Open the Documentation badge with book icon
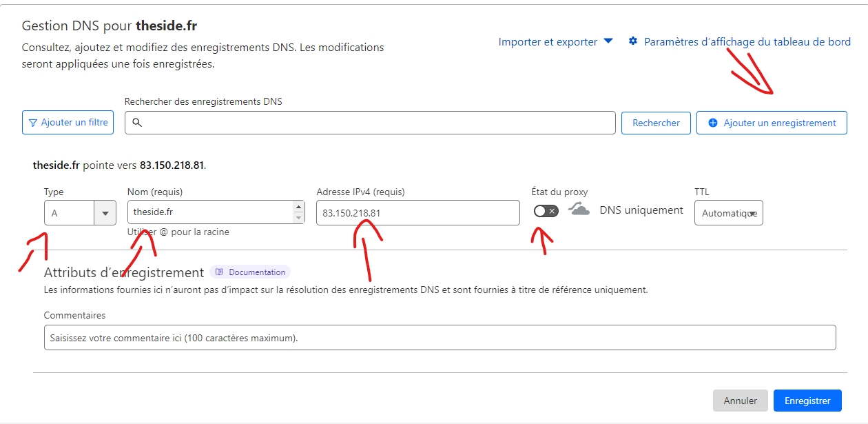This screenshot has width=868, height=424. pos(250,272)
